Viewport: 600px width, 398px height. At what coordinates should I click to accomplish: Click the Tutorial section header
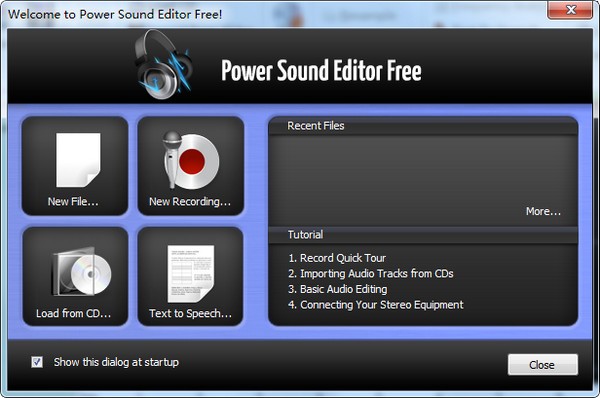pos(305,235)
